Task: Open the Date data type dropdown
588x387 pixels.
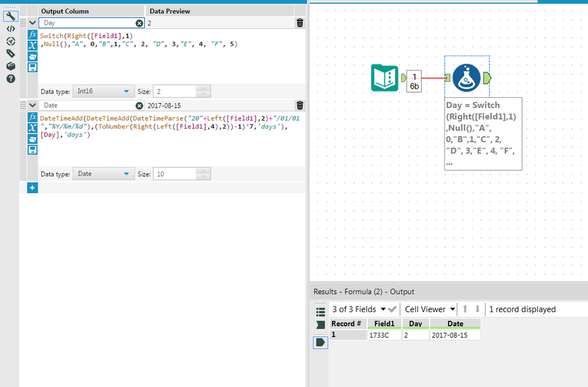Action: (x=104, y=174)
